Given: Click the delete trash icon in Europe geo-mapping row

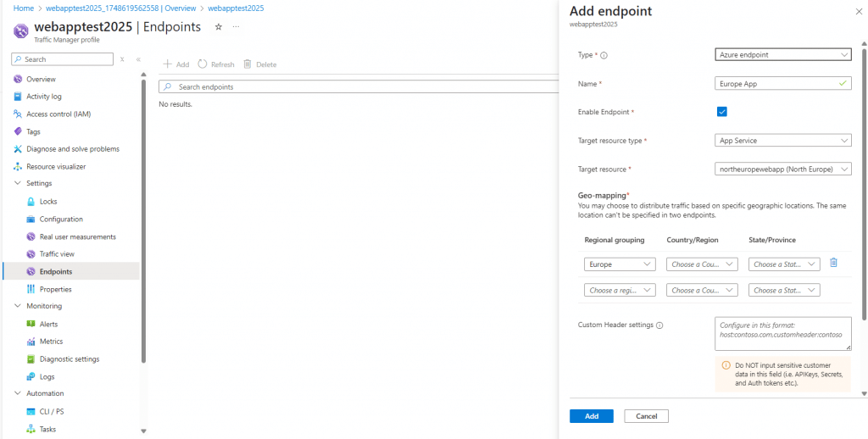Looking at the screenshot, I should [x=833, y=263].
